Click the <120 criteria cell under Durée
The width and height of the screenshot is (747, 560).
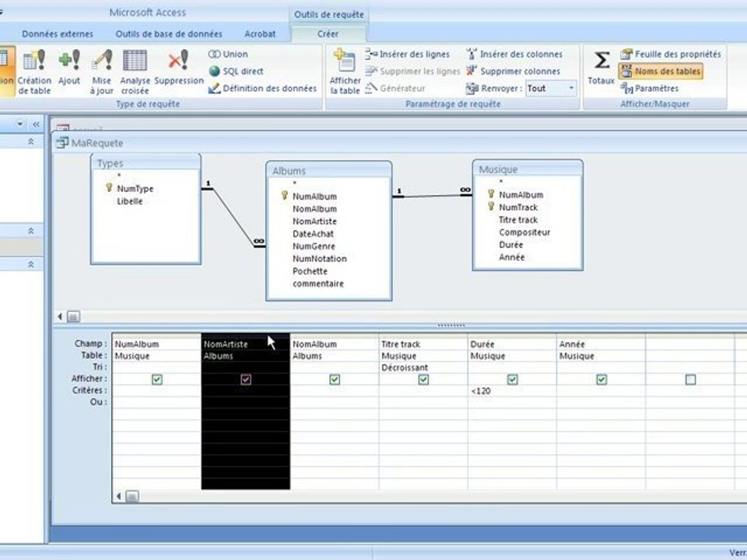click(512, 391)
